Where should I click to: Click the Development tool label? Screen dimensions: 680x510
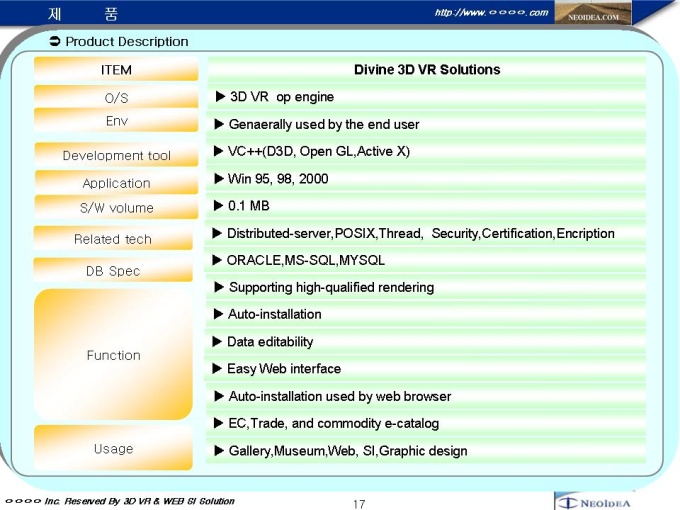tap(116, 155)
